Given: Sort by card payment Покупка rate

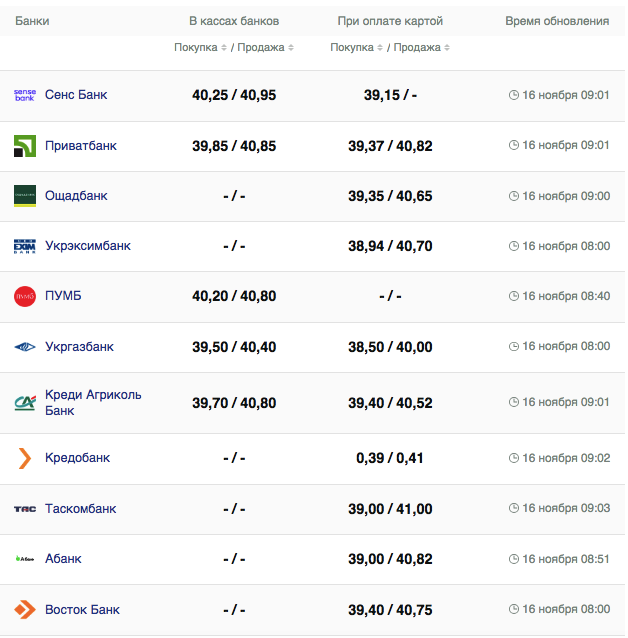Looking at the screenshot, I should click(357, 48).
